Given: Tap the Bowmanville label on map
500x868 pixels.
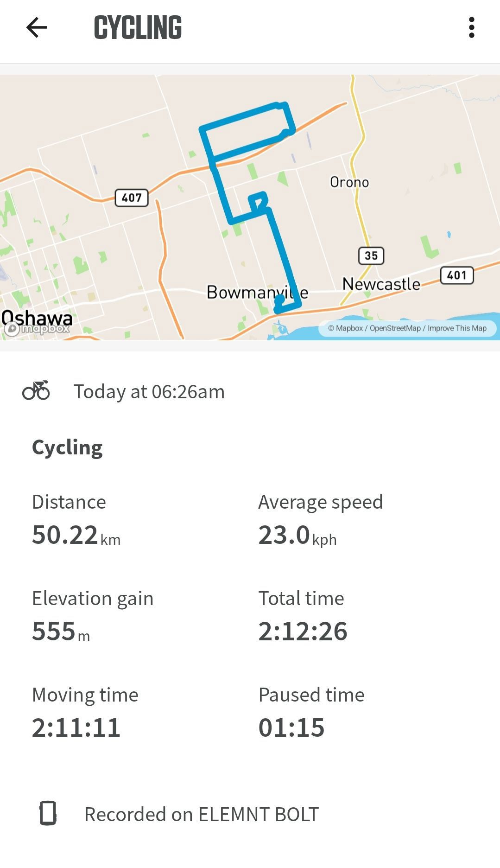Looking at the screenshot, I should pos(257,292).
